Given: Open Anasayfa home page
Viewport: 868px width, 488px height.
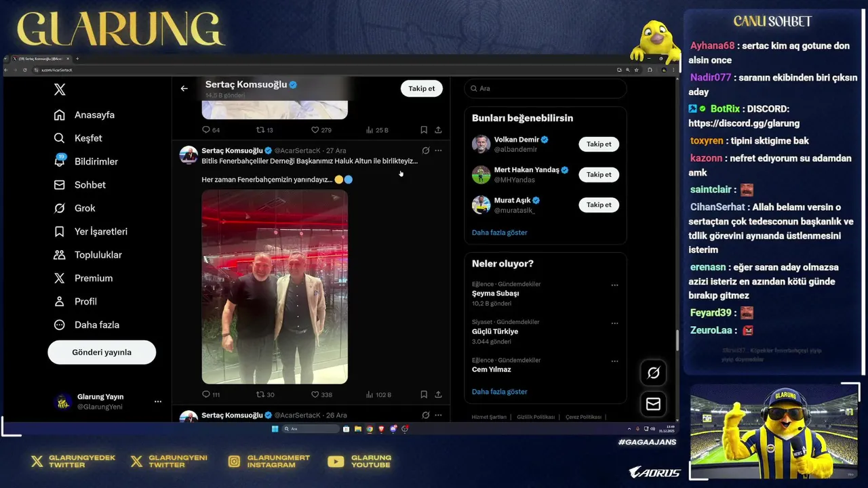Looking at the screenshot, I should pyautogui.click(x=85, y=115).
